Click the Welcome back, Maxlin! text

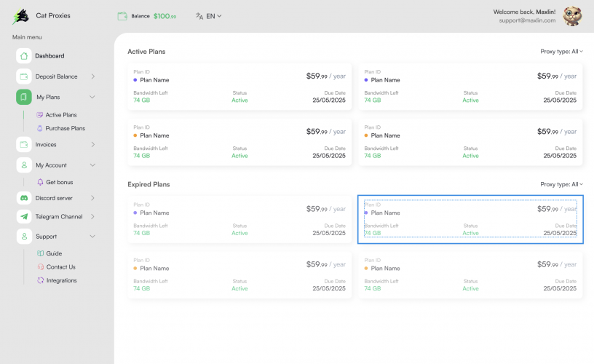point(524,12)
